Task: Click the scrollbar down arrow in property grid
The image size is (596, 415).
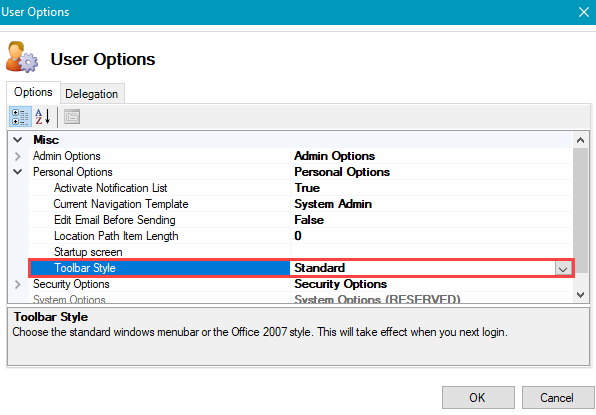Action: tap(580, 295)
